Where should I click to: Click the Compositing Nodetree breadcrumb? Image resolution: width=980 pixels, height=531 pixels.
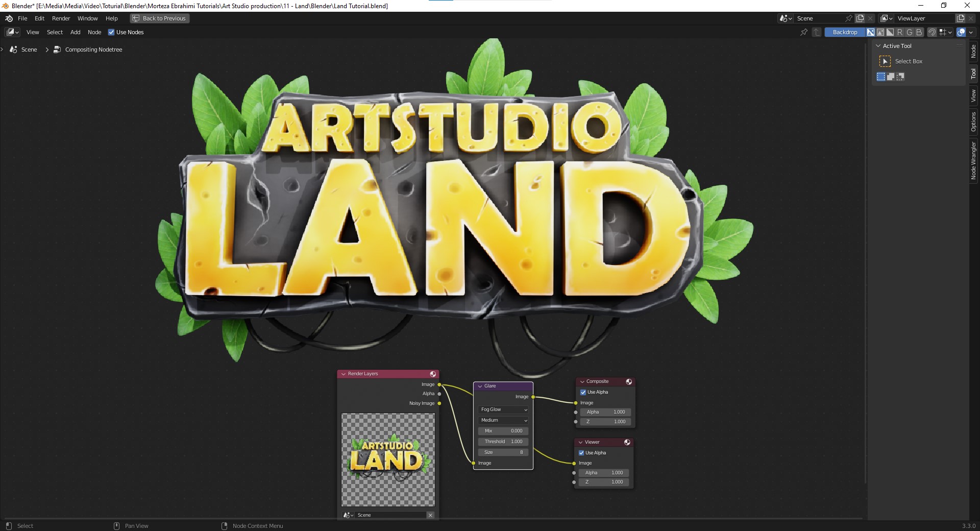tap(93, 50)
